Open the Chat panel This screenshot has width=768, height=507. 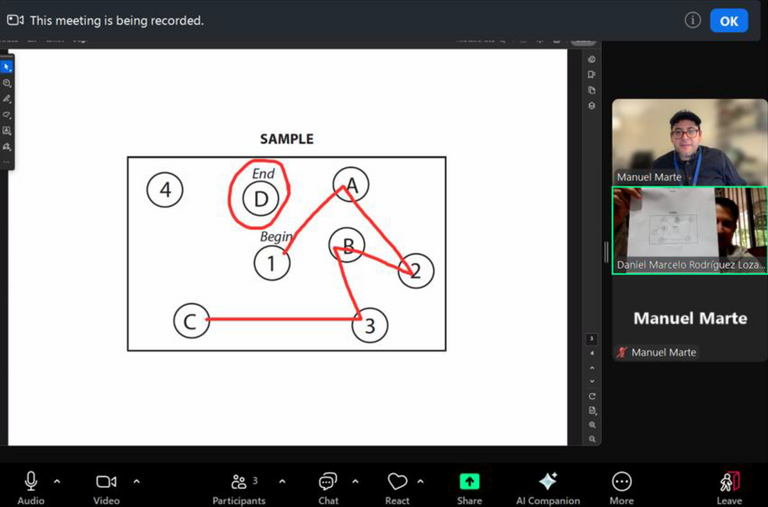[328, 488]
